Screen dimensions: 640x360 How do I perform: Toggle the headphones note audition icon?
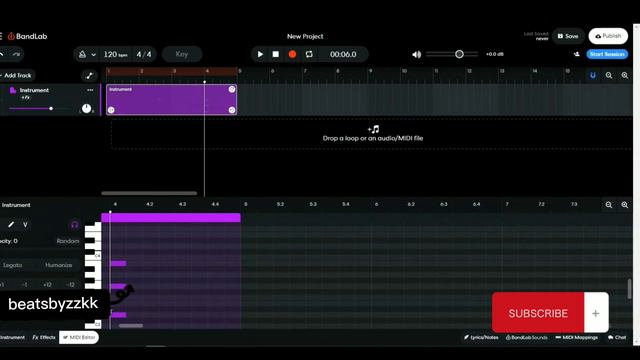click(74, 224)
